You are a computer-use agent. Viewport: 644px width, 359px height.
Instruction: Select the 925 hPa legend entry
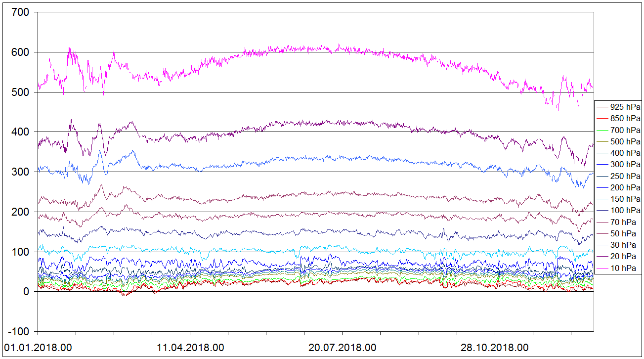coord(625,107)
